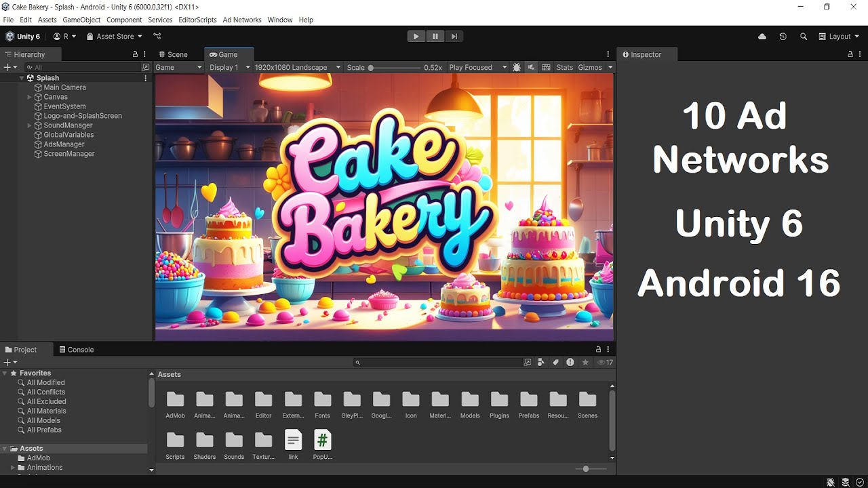Image resolution: width=868 pixels, height=488 pixels.
Task: Toggle hidden packages eye icon showing 17
Action: click(x=605, y=363)
